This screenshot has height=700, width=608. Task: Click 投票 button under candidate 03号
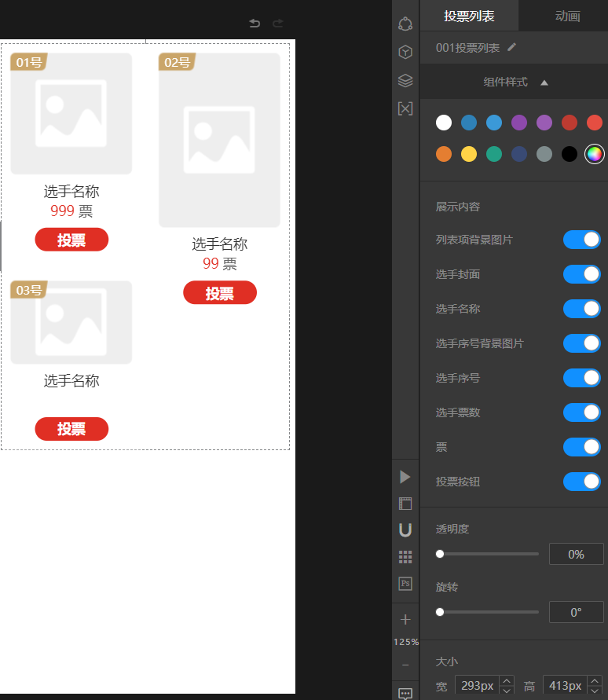71,429
